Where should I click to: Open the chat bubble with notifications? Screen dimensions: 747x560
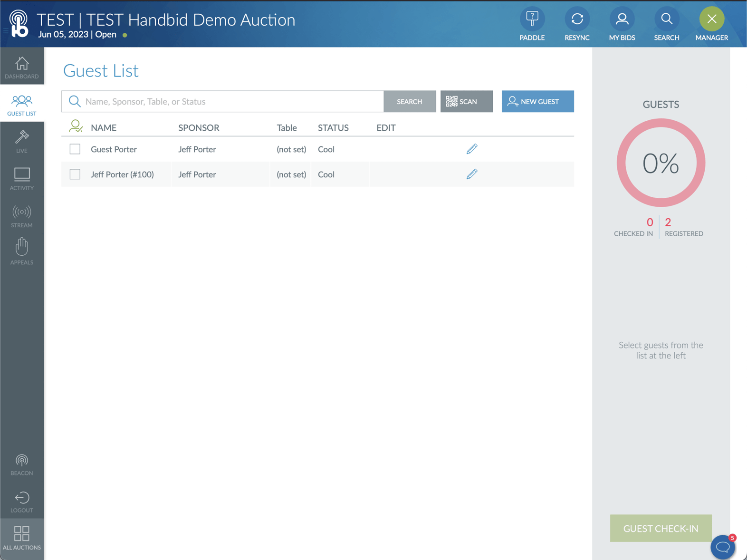click(x=723, y=547)
